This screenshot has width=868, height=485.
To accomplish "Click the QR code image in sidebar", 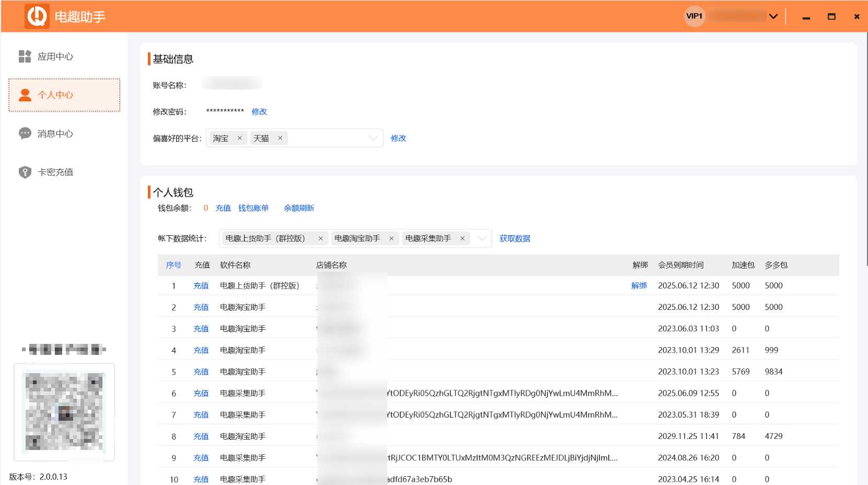I will tap(64, 412).
